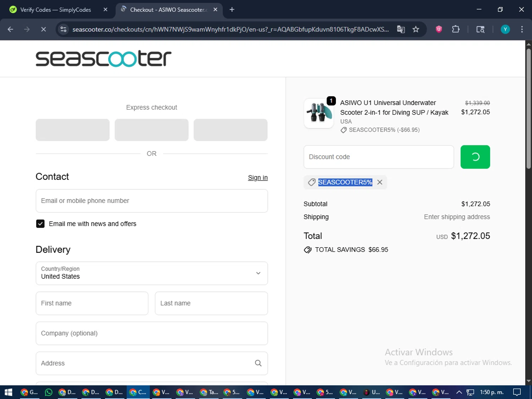Click the tag icon on SEASCOOTER5% chip

pos(312,182)
